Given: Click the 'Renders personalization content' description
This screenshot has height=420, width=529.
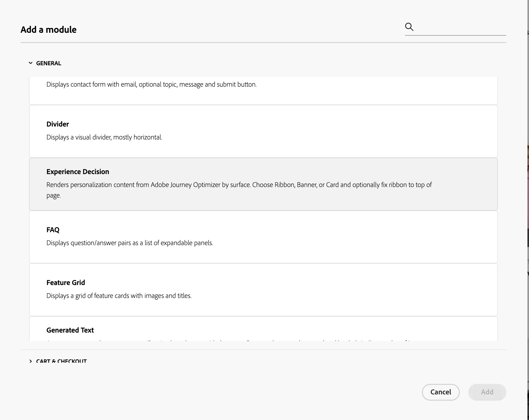Looking at the screenshot, I should pyautogui.click(x=239, y=190).
